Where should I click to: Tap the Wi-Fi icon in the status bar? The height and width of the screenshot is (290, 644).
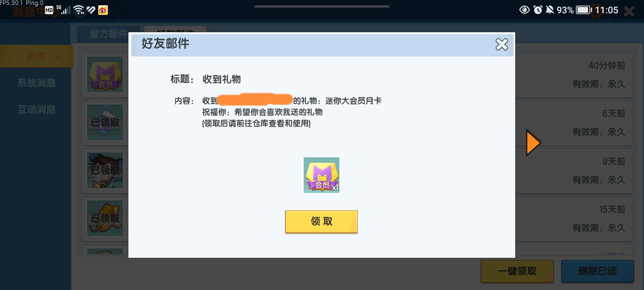79,10
